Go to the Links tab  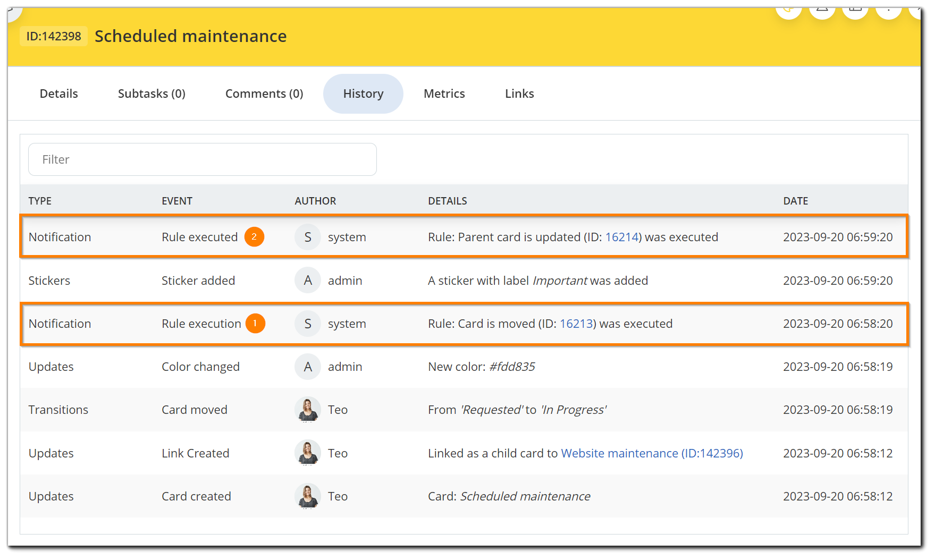tap(519, 94)
